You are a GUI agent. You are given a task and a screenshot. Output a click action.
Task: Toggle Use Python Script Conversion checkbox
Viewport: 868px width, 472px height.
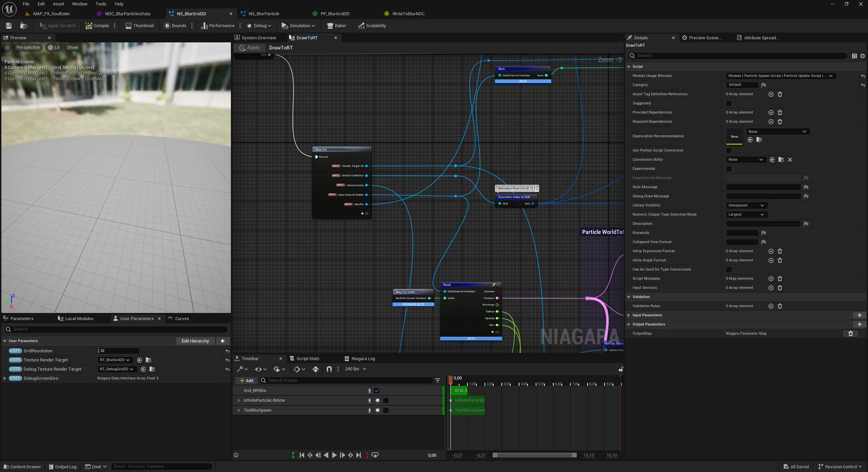[729, 151]
